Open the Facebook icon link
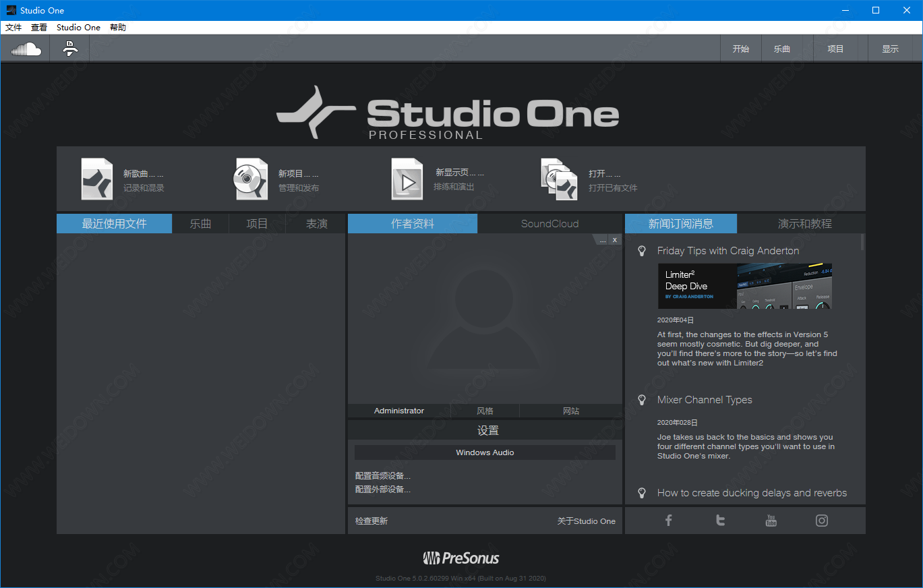Screen dimensions: 923x588 pos(669,520)
